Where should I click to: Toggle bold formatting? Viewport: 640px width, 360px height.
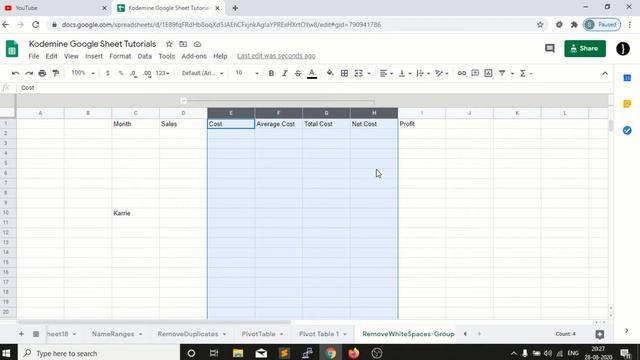271,73
